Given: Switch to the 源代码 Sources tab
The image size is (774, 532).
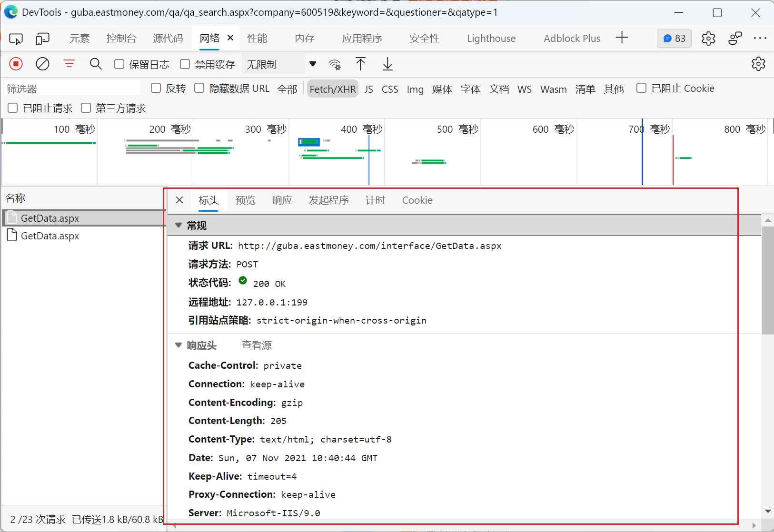Looking at the screenshot, I should pyautogui.click(x=168, y=39).
